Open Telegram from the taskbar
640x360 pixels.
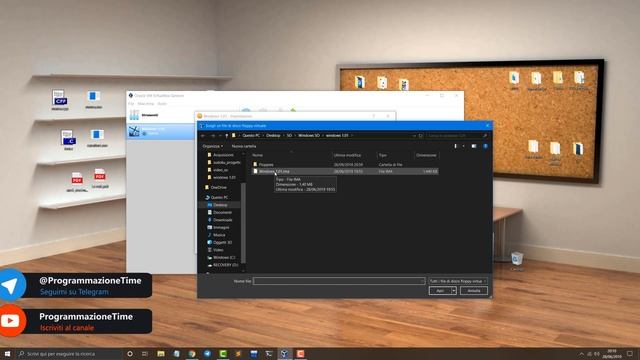207,353
